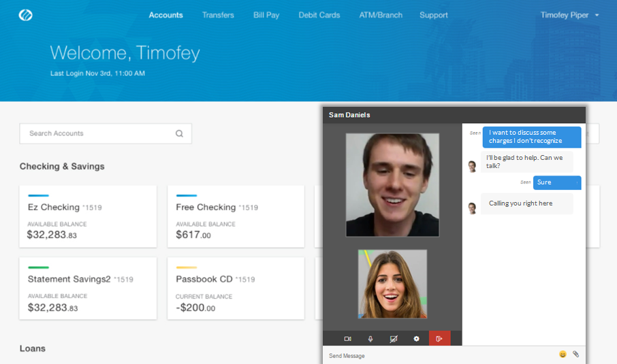Viewport: 617px width, 364px height.
Task: Click the agent avatar beside 'Calling you right here'
Action: coord(472,208)
